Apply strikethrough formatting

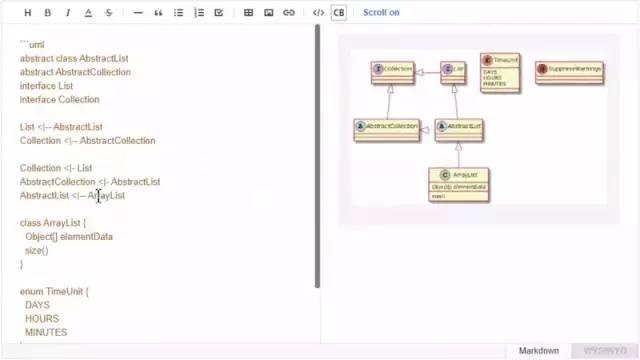[108, 13]
